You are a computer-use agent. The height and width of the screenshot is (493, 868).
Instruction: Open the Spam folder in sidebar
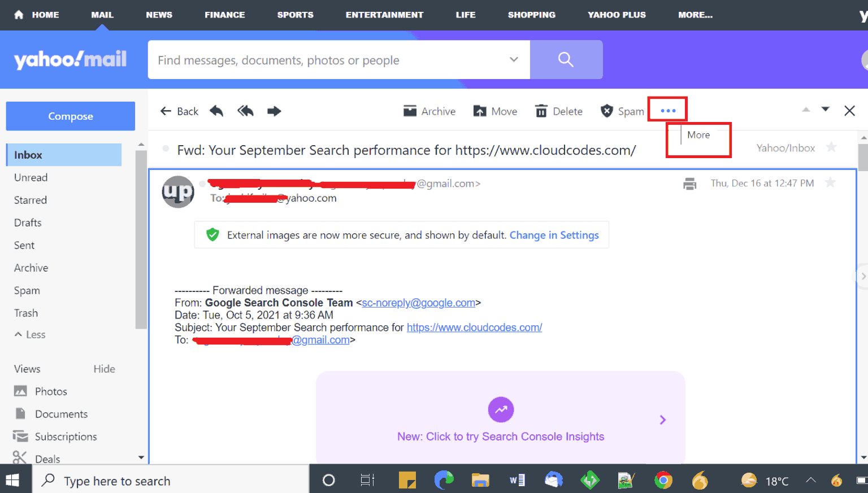(x=27, y=290)
